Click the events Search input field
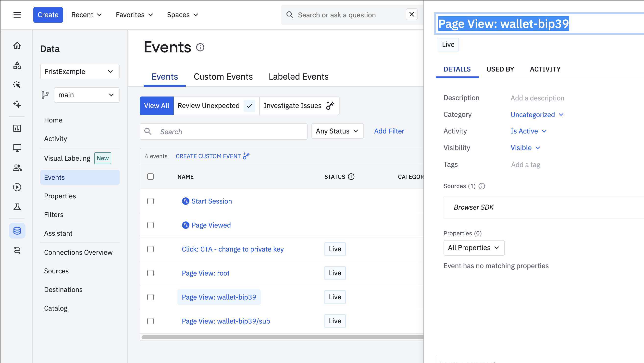This screenshot has width=644, height=363. 223,131
